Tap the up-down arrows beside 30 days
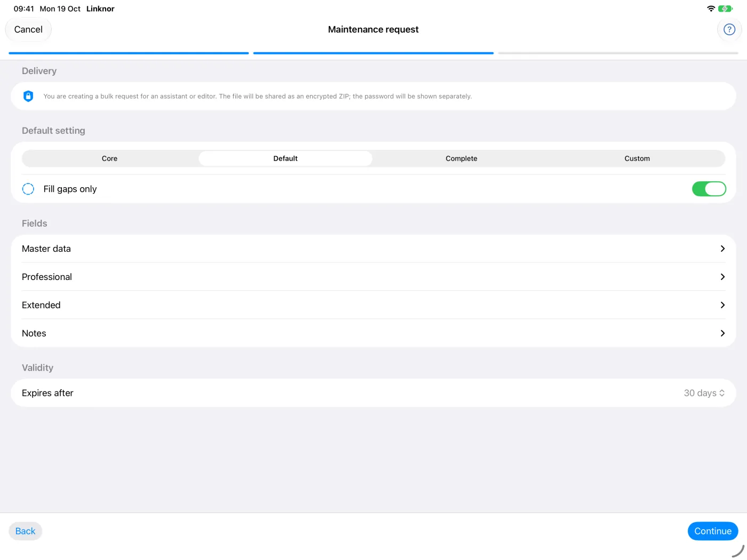 coord(722,393)
